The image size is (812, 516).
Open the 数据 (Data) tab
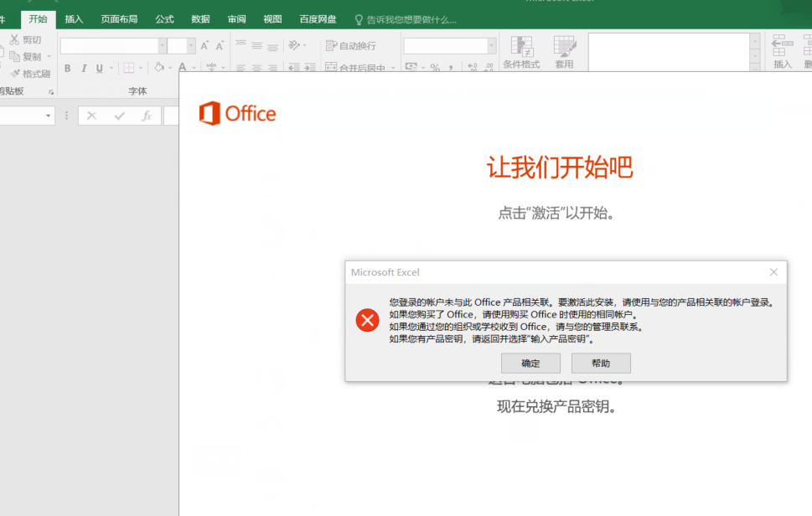(x=200, y=19)
